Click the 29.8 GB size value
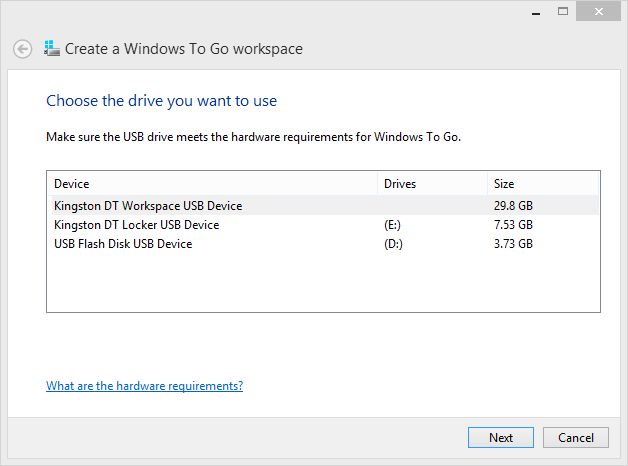The image size is (628, 466). (513, 206)
